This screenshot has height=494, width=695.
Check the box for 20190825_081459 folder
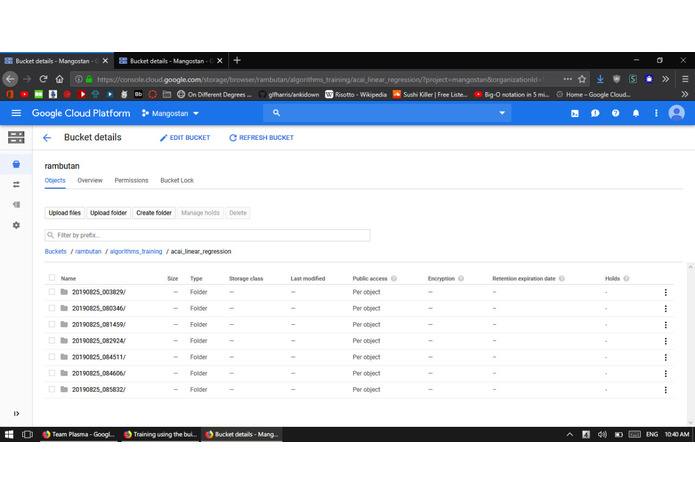52,324
